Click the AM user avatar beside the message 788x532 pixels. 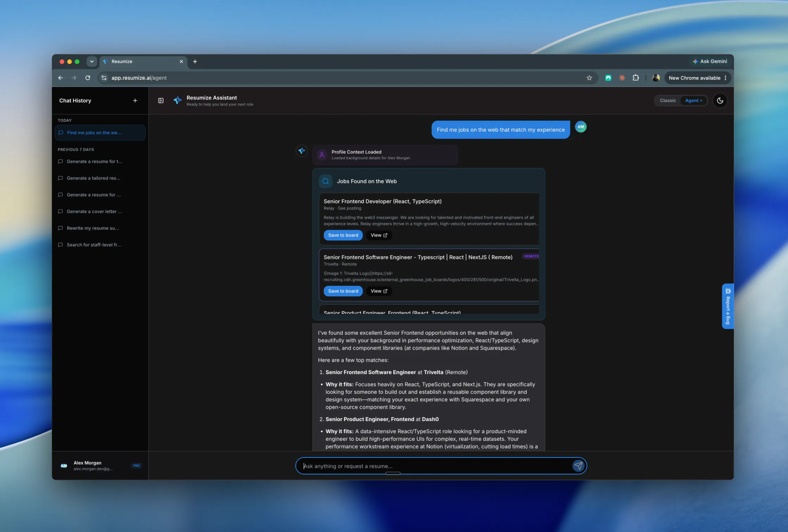click(581, 127)
